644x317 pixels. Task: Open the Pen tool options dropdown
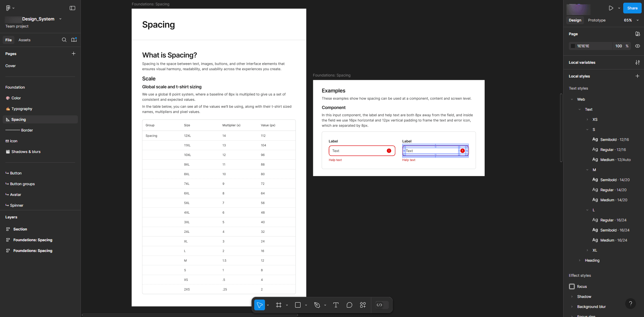point(325,305)
